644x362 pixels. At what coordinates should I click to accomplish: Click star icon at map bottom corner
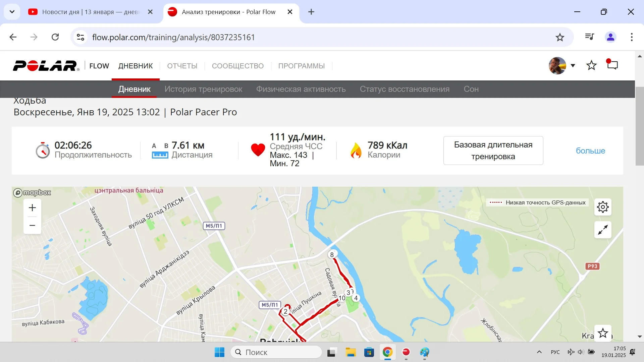603,333
